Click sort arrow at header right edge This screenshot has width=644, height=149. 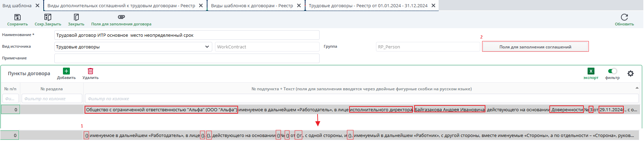pyautogui.click(x=637, y=88)
